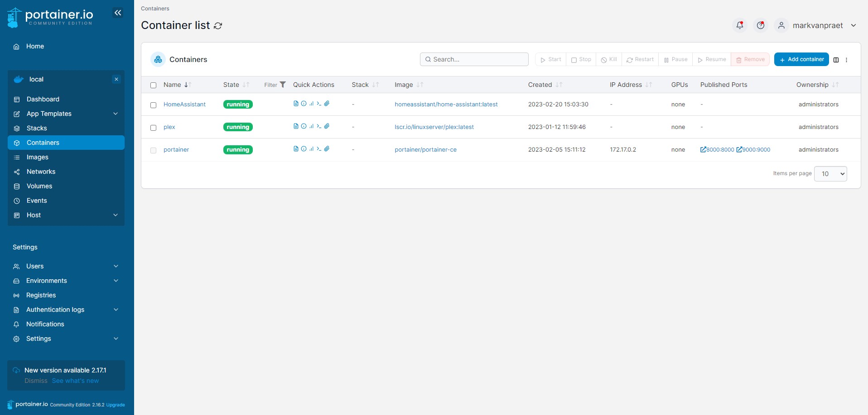Open Volumes from the sidebar

39,186
